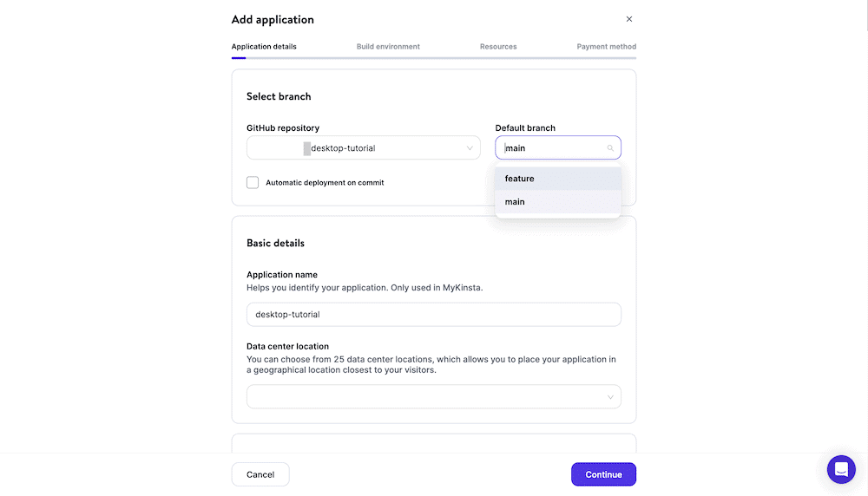The height and width of the screenshot is (496, 868).
Task: Open the Payment method tab
Action: click(x=606, y=47)
